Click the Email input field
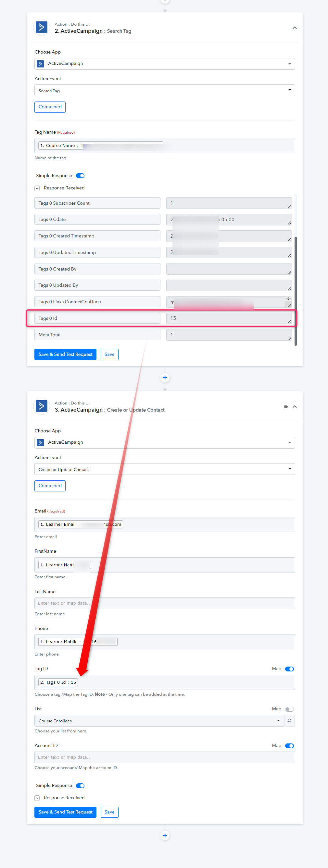Screen dimensions: 328x868 [165, 524]
